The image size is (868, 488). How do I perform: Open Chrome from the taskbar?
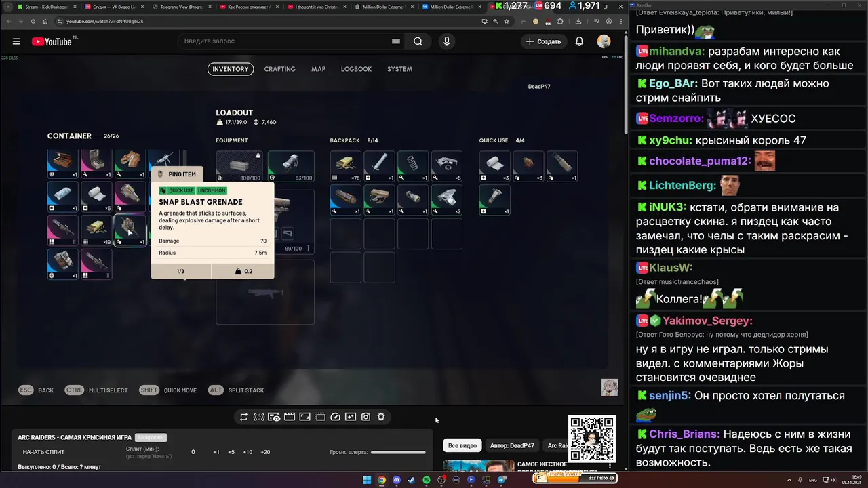[x=382, y=480]
